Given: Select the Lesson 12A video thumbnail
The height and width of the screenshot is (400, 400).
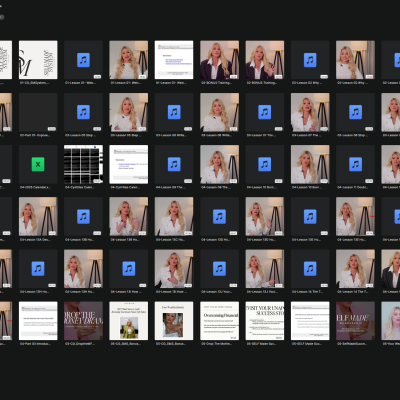Looking at the screenshot, I should 38,216.
